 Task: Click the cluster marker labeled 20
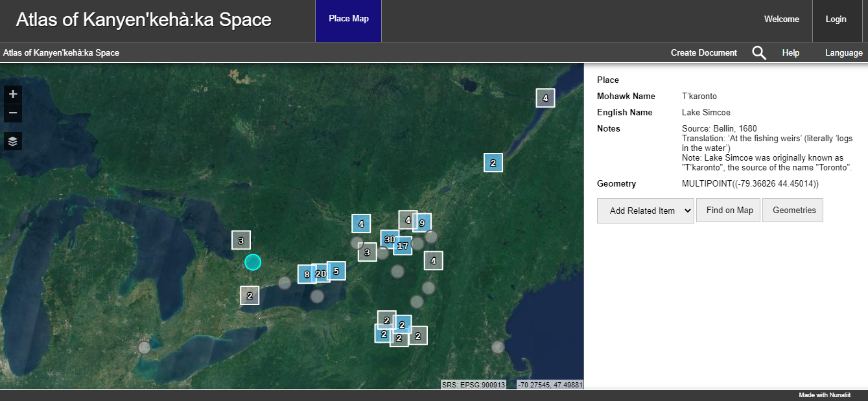point(321,273)
